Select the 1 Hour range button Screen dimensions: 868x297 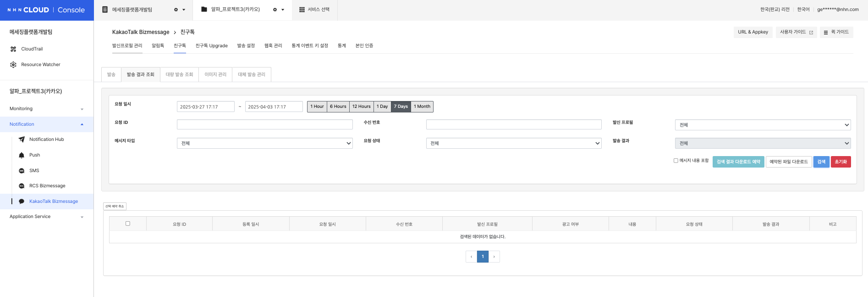tap(317, 106)
